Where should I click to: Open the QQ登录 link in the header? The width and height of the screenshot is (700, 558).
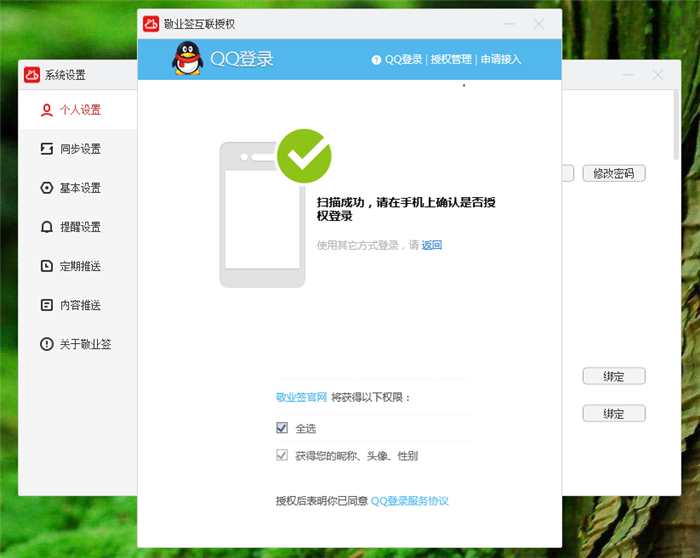tap(404, 59)
